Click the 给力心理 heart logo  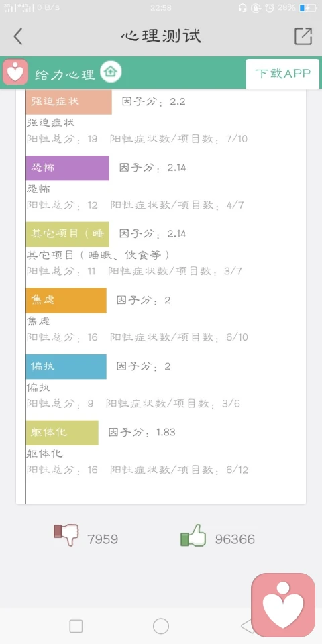(15, 72)
